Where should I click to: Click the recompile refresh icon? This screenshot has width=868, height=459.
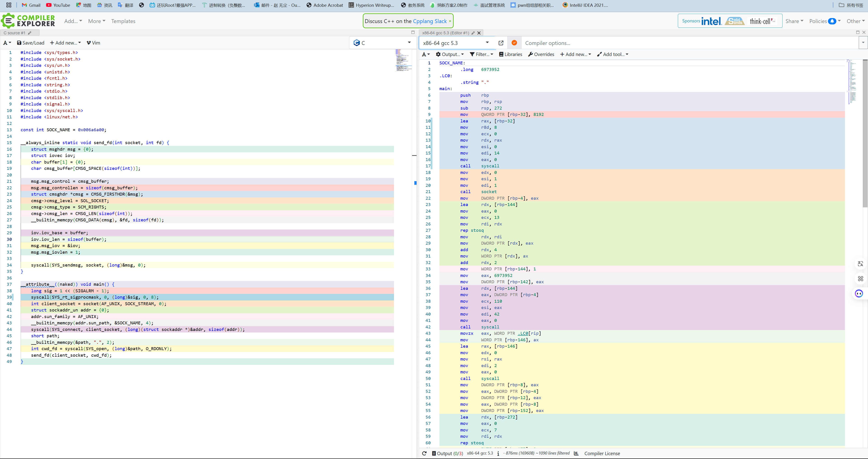(425, 453)
